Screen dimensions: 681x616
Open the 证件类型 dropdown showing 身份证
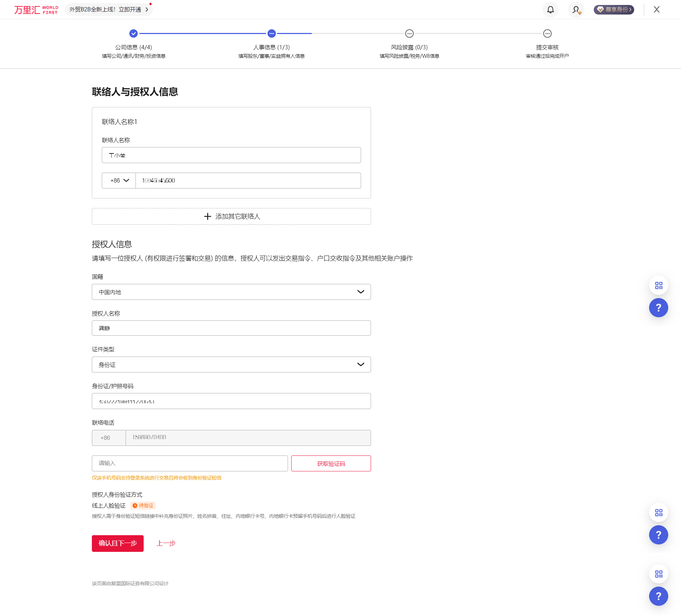(231, 364)
